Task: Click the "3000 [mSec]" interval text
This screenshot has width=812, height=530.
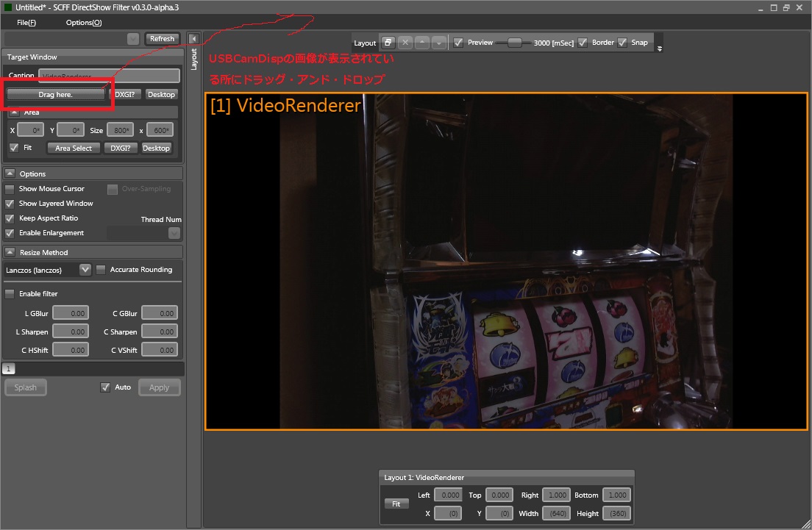Action: tap(554, 43)
